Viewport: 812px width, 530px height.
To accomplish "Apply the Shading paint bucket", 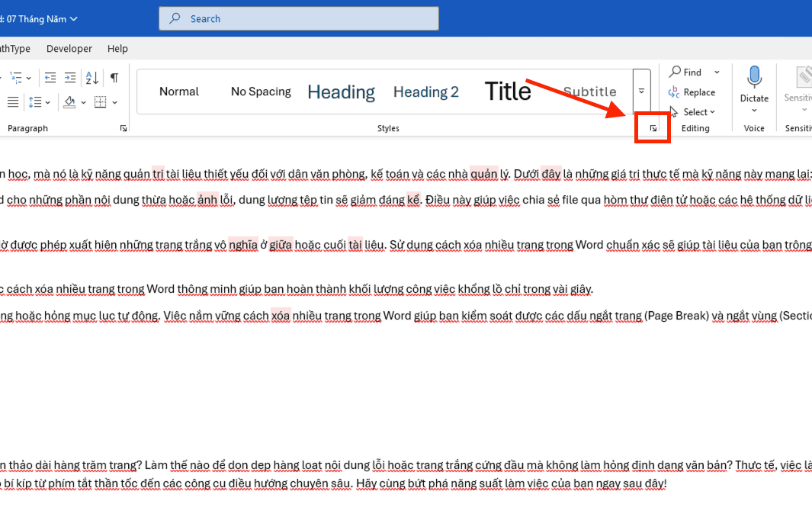I will [69, 102].
